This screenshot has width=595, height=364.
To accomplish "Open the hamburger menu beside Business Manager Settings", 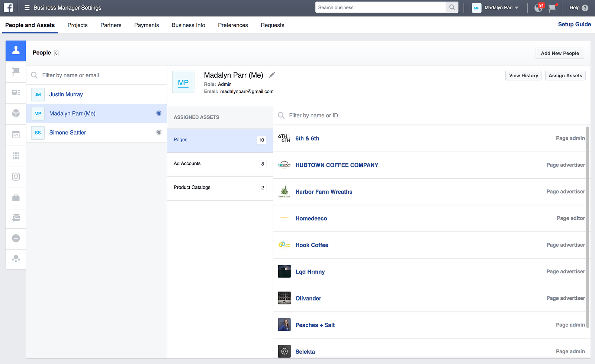I will click(x=27, y=7).
